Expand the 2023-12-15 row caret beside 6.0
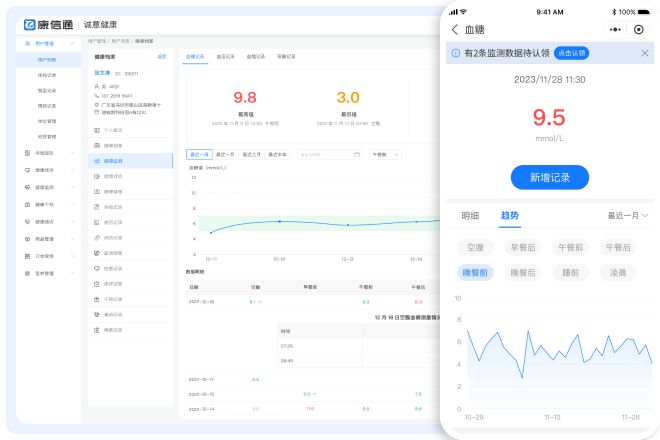The image size is (660, 440). pos(315,394)
